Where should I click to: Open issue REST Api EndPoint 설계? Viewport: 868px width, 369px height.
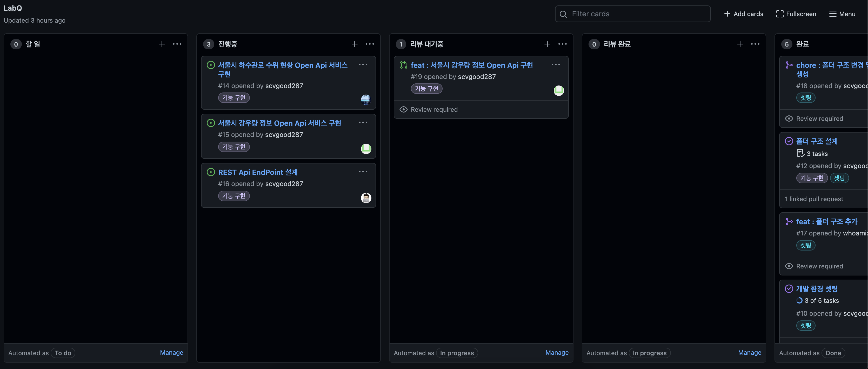pyautogui.click(x=258, y=172)
